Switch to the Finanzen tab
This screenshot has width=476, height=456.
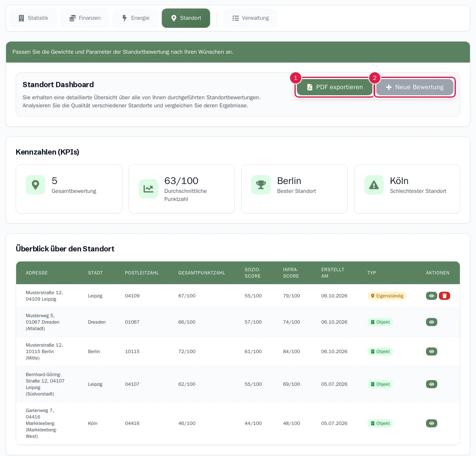point(85,18)
